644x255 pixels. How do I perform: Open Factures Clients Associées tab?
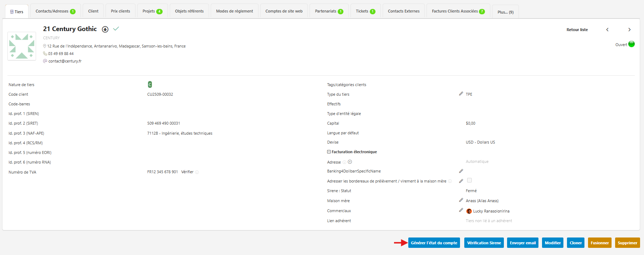[x=458, y=11]
